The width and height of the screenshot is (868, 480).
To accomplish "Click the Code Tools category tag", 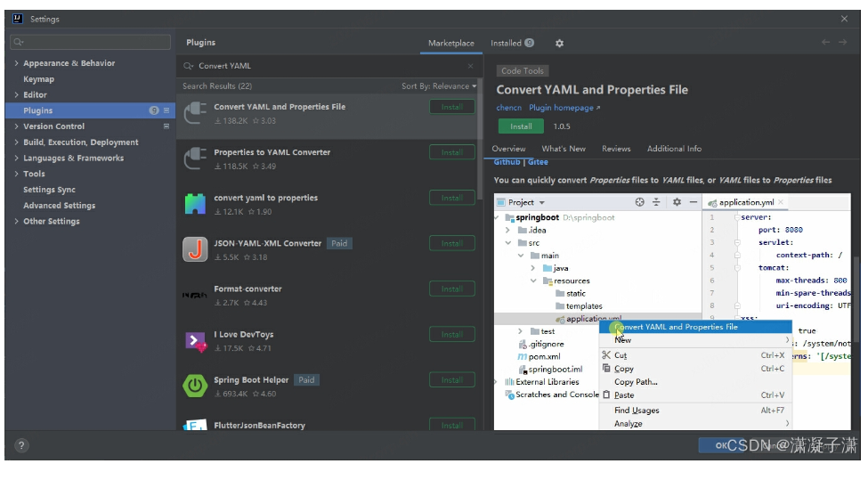I will tap(522, 71).
